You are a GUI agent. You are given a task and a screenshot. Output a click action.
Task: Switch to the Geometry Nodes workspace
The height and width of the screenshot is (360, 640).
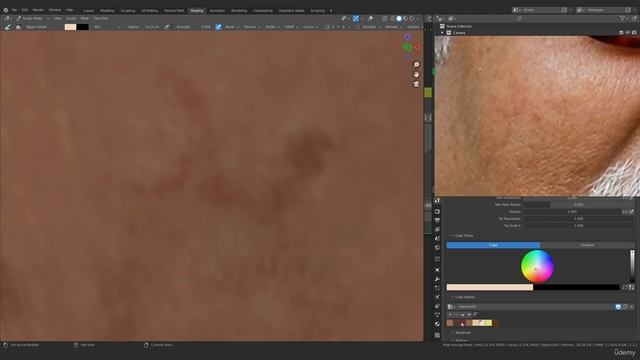(291, 11)
